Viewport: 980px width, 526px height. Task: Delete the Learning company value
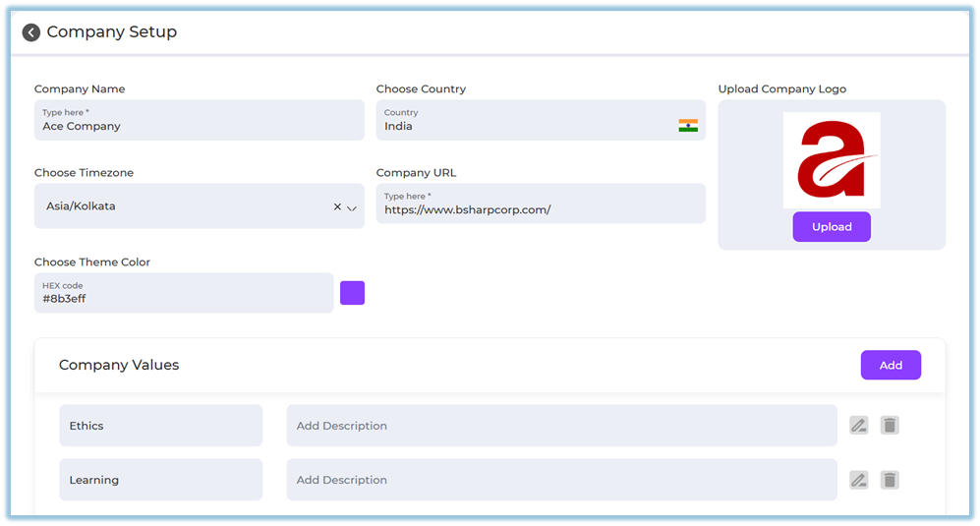pos(890,480)
